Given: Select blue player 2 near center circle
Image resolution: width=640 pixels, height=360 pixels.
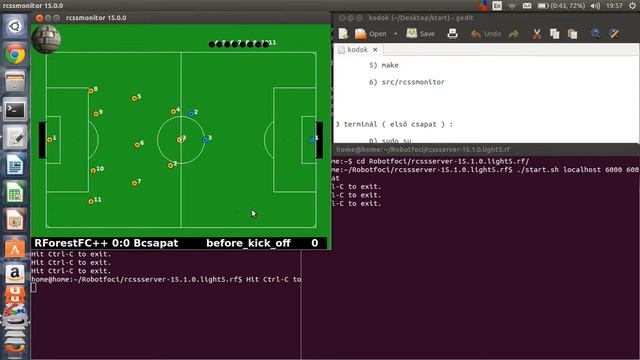Looking at the screenshot, I should tap(191, 114).
